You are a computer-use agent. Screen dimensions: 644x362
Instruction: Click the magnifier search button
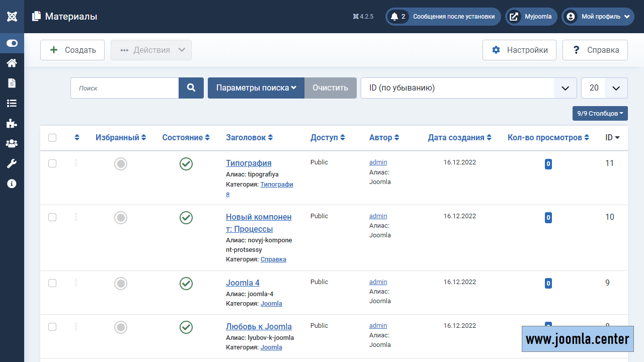click(191, 88)
